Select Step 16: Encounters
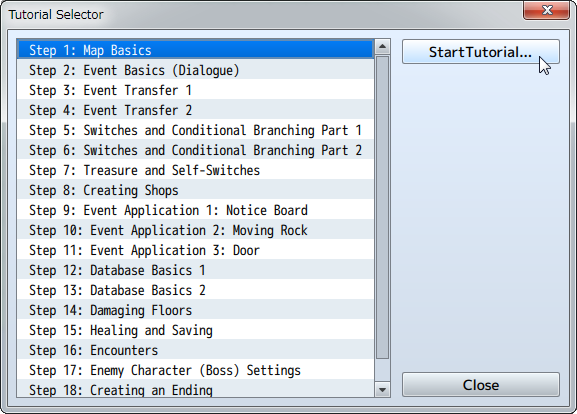The width and height of the screenshot is (577, 414). pos(195,350)
